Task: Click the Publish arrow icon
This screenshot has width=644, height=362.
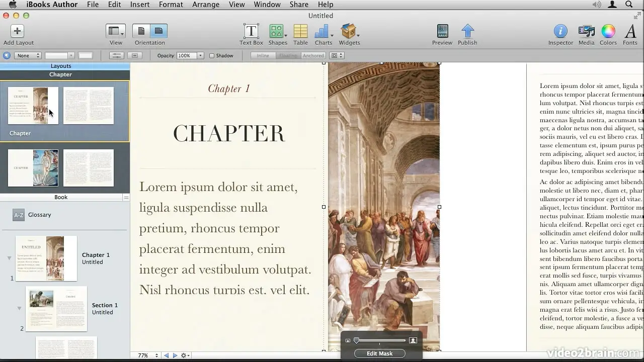Action: click(467, 31)
